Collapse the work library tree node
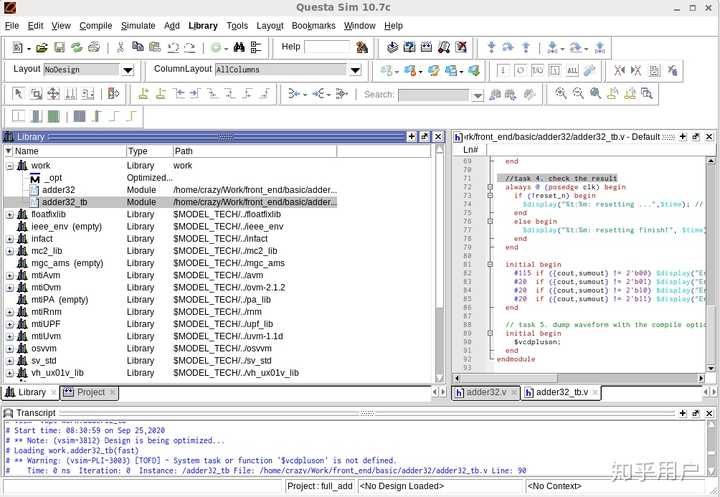Viewport: 720px width, 497px height. [x=10, y=166]
